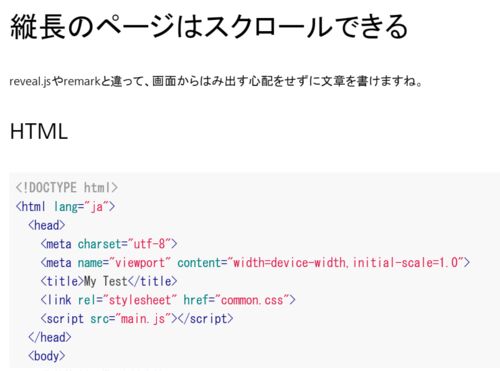Click the common.css href value
The width and height of the screenshot is (500, 371).
click(252, 300)
